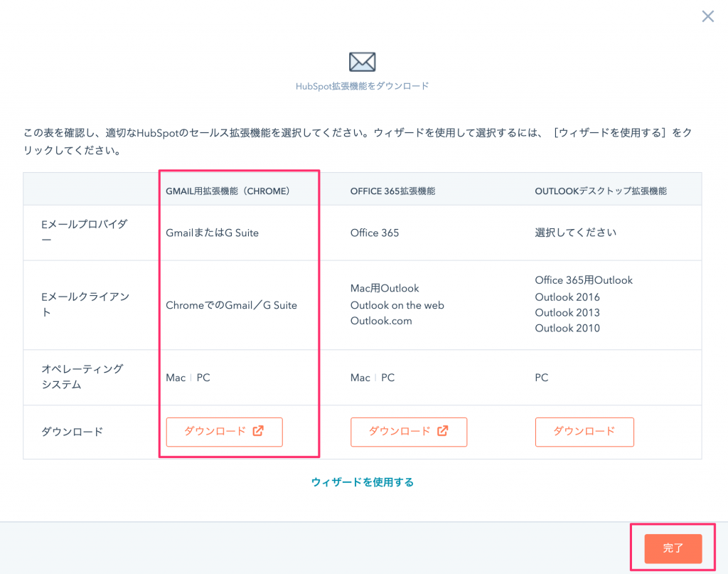Viewport: 728px width, 574px height.
Task: Click external link icon in Gmail download button
Action: 258,431
